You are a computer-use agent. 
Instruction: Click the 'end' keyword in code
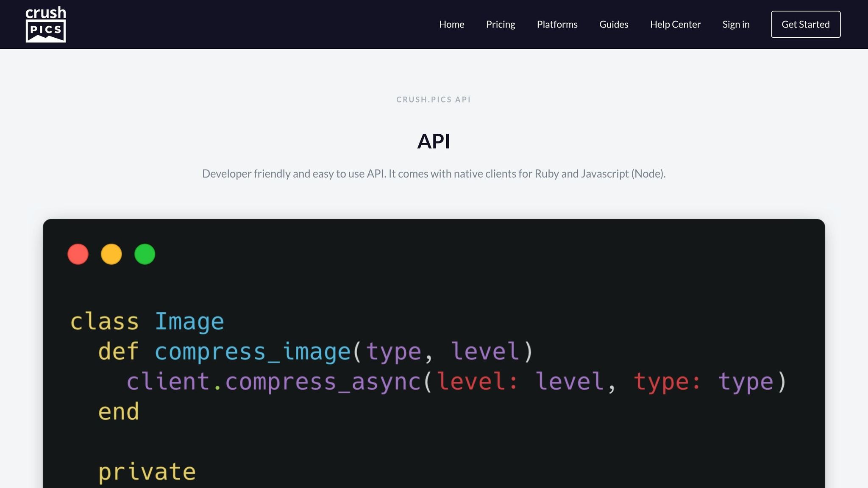coord(119,412)
